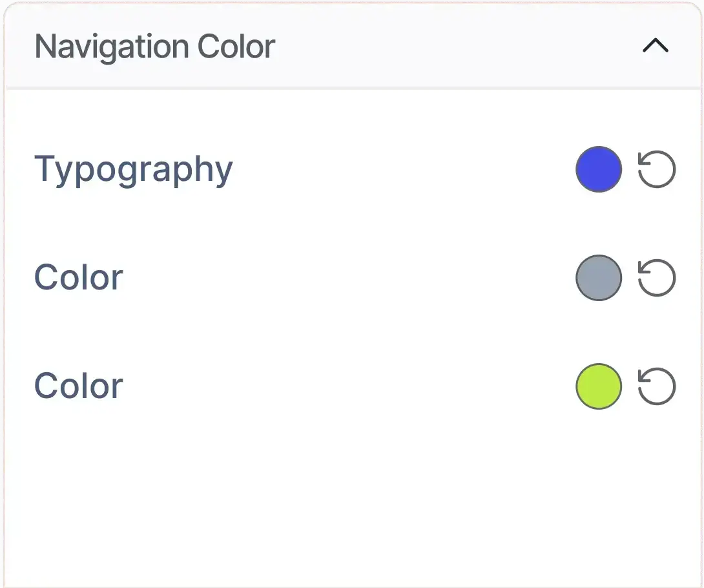This screenshot has height=588, width=704.
Task: Select the Color label beside gray swatch
Action: pyautogui.click(x=79, y=278)
